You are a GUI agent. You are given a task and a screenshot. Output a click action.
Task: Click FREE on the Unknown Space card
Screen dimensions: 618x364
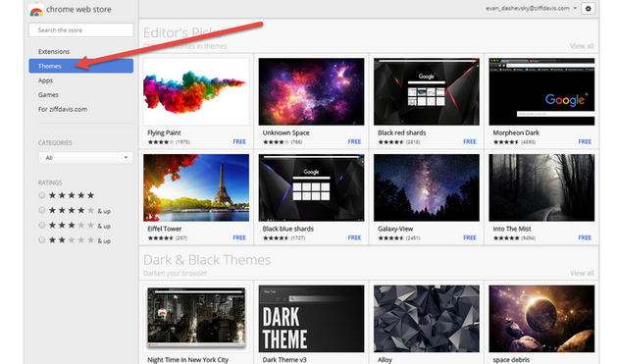tap(354, 141)
